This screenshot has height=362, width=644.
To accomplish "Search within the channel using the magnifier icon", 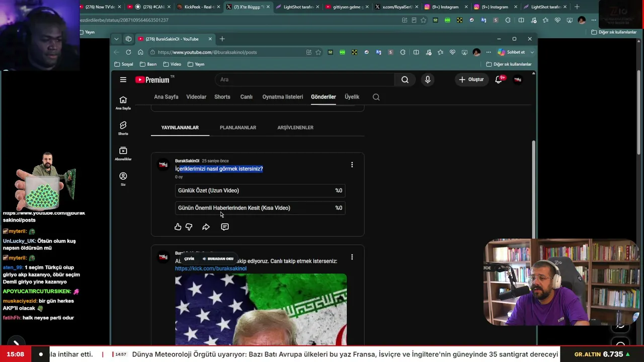I will coord(376,97).
